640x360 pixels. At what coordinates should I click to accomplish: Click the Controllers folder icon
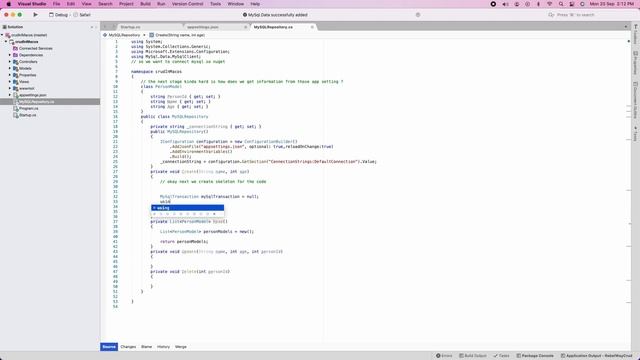(x=16, y=62)
